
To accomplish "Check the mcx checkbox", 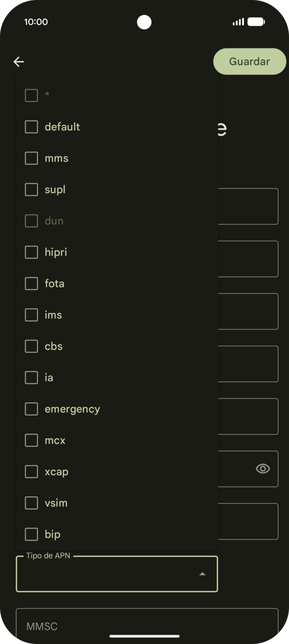I will point(31,440).
